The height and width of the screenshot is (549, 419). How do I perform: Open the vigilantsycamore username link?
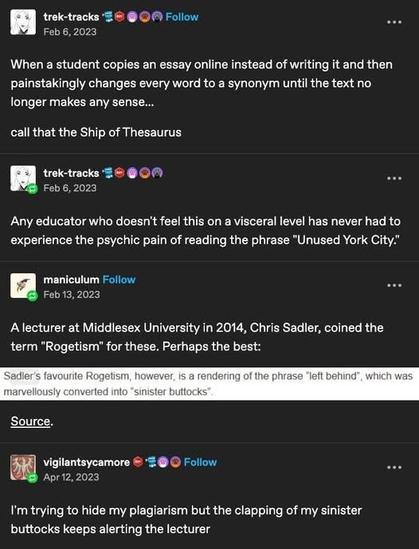pyautogui.click(x=86, y=462)
